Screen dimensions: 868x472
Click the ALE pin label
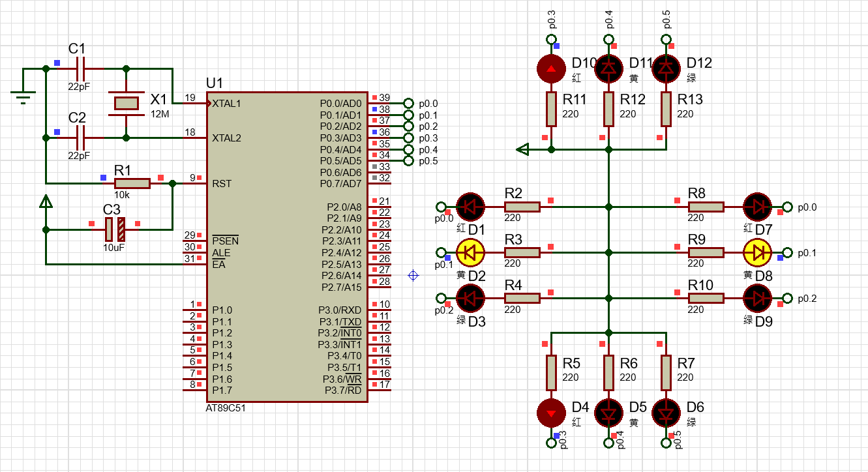[221, 253]
